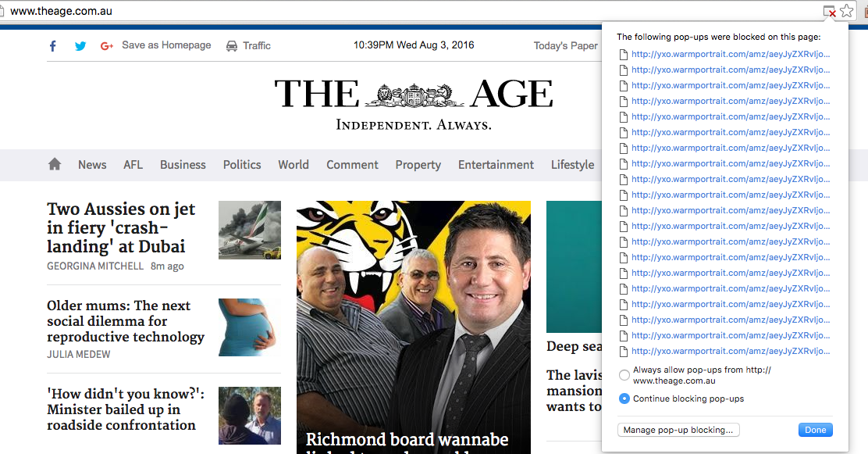Image resolution: width=868 pixels, height=454 pixels.
Task: Click the roadside confrontation thumbnail
Action: click(250, 416)
